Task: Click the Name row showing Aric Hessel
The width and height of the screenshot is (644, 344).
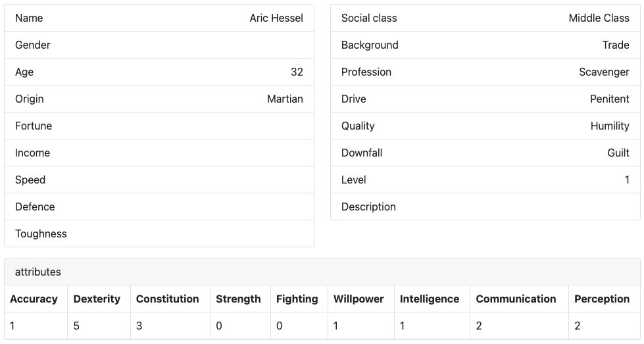Action: pos(159,18)
